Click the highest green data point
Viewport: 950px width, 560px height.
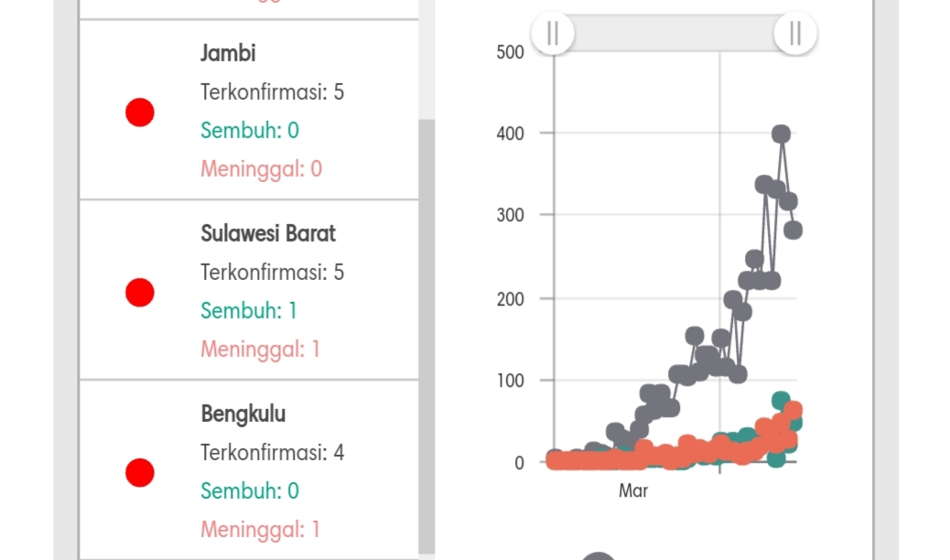point(781,401)
